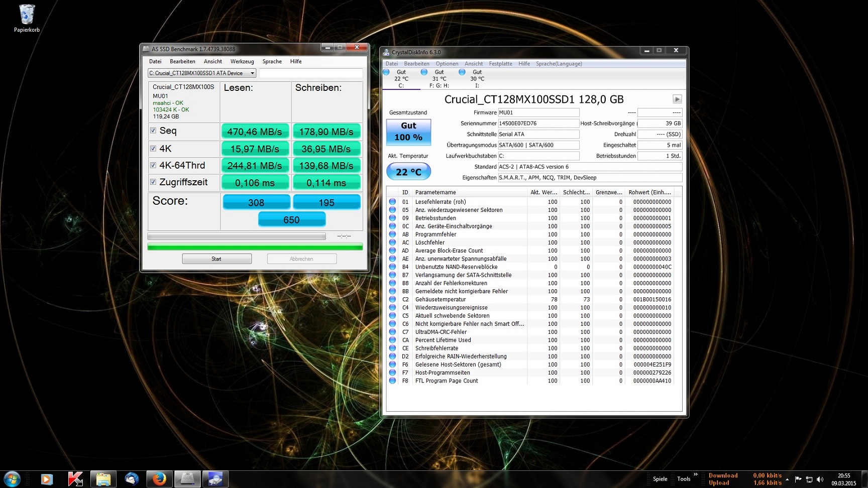The width and height of the screenshot is (868, 488).
Task: Click the Eigenschaften field with S.M.A.R.T.
Action: coord(590,178)
